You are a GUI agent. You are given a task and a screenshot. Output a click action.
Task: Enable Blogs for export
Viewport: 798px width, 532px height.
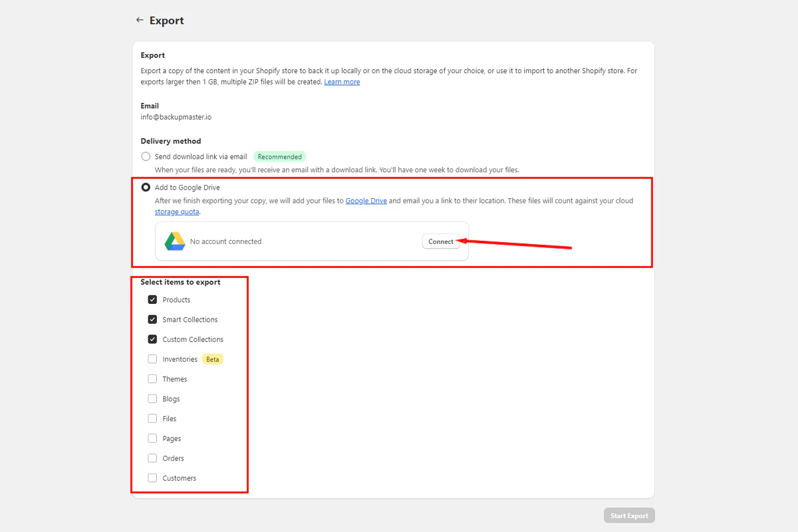[x=152, y=398]
